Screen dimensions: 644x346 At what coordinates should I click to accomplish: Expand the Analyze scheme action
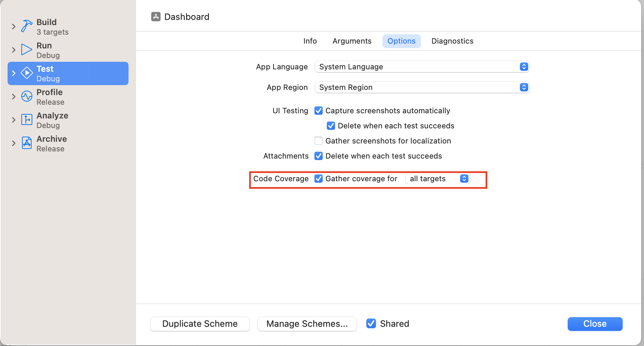pyautogui.click(x=14, y=120)
